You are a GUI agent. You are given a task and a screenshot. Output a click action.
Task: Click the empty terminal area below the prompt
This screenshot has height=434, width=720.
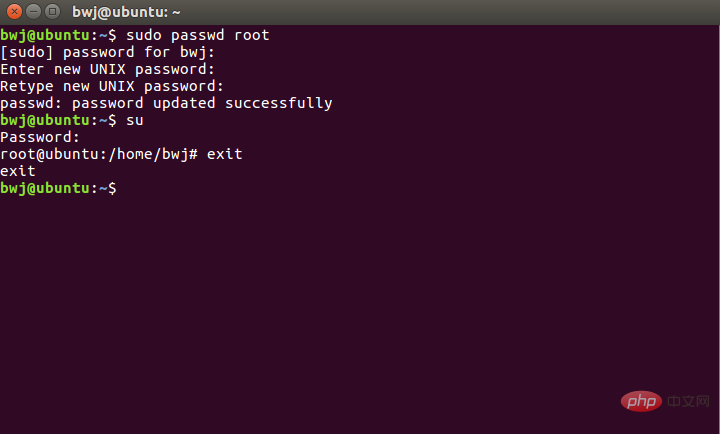tap(360, 300)
